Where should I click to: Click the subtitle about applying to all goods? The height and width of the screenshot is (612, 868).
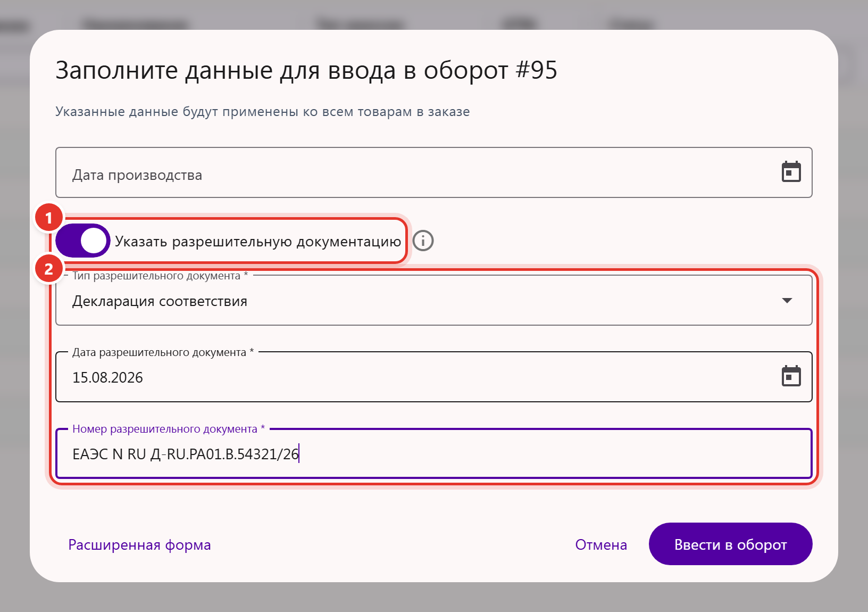point(263,112)
